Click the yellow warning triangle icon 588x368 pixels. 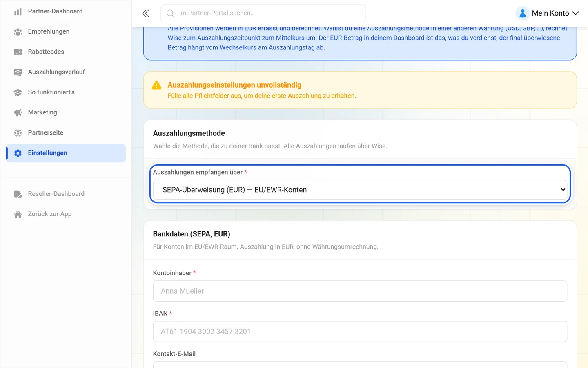(x=156, y=85)
